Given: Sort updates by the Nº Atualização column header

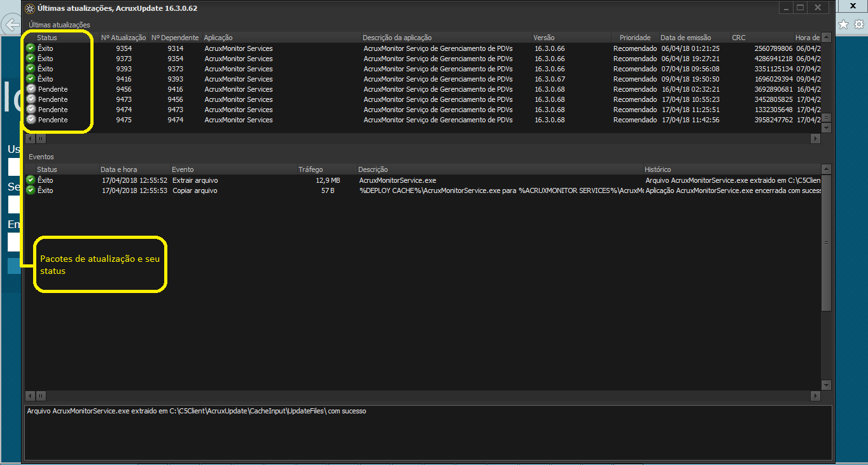Looking at the screenshot, I should [123, 38].
